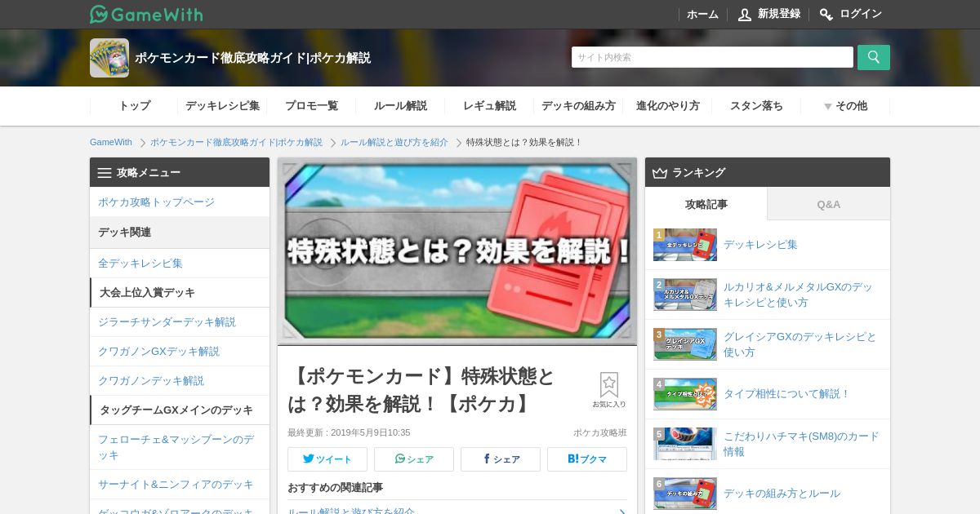The image size is (980, 514).
Task: Open サーナイト&ニンフィアのデッキ sidebar link
Action: (x=180, y=484)
